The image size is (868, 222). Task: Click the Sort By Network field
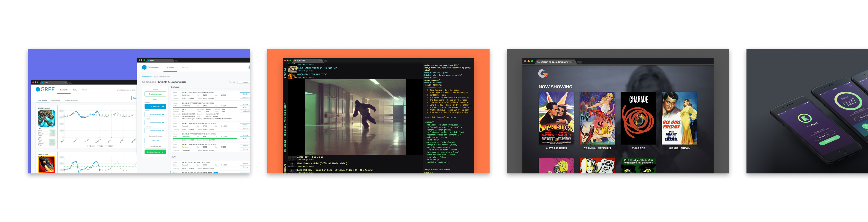tap(244, 82)
